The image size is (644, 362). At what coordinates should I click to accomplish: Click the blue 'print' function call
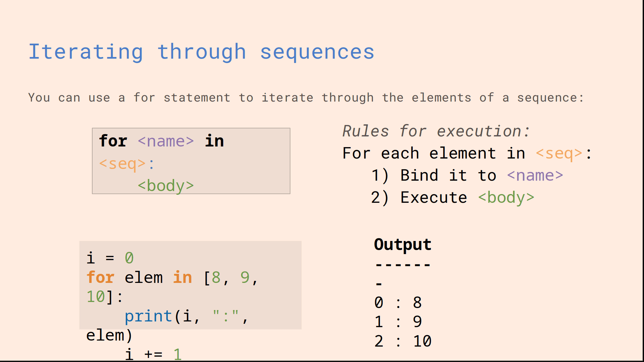(148, 316)
